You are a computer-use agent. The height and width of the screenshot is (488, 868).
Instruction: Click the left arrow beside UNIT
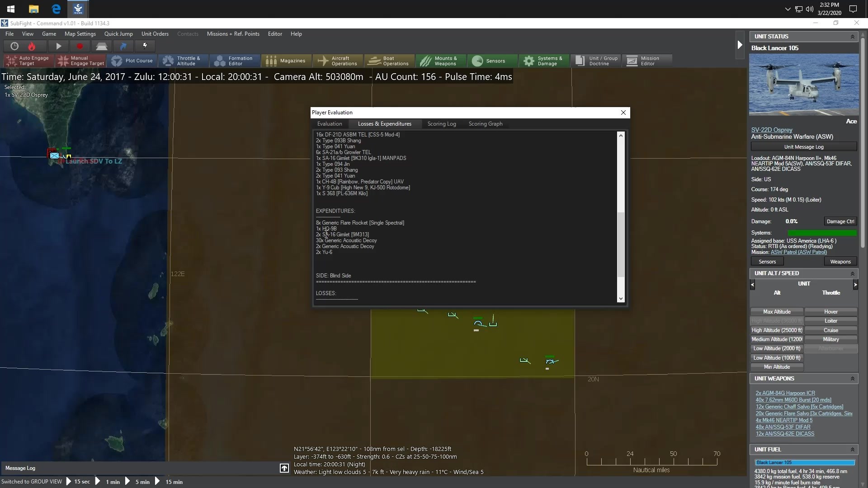(x=752, y=284)
